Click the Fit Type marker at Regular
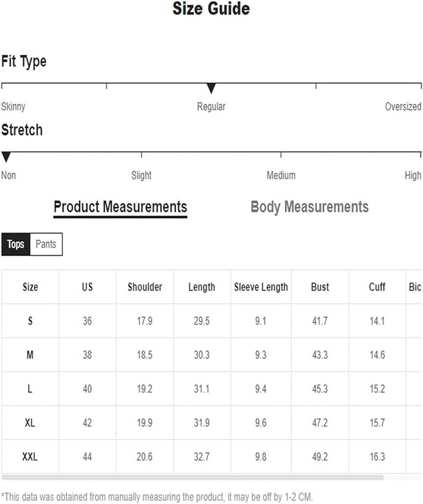Screen dimensions: 423x504 211,89
